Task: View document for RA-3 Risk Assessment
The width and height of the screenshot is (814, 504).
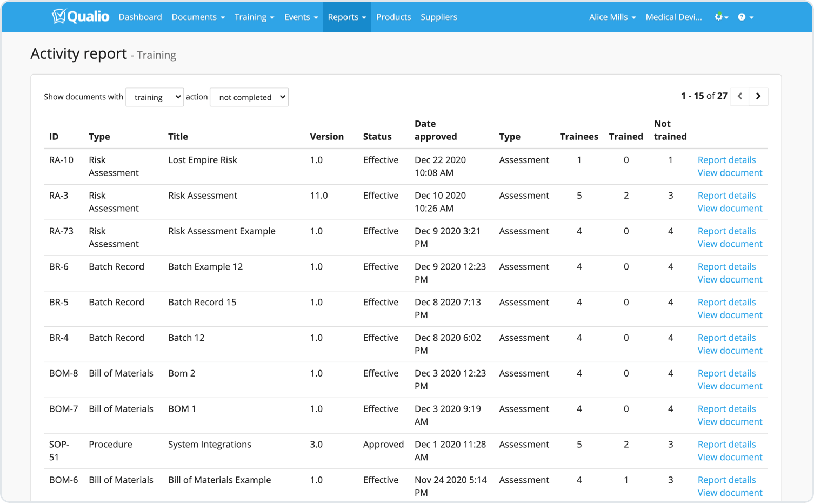Action: [x=730, y=208]
